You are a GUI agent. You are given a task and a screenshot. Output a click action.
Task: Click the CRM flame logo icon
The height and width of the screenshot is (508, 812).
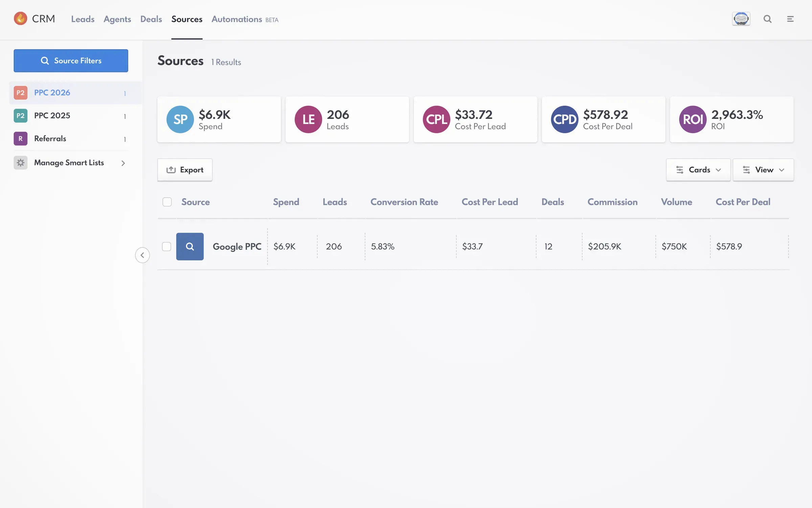click(20, 19)
